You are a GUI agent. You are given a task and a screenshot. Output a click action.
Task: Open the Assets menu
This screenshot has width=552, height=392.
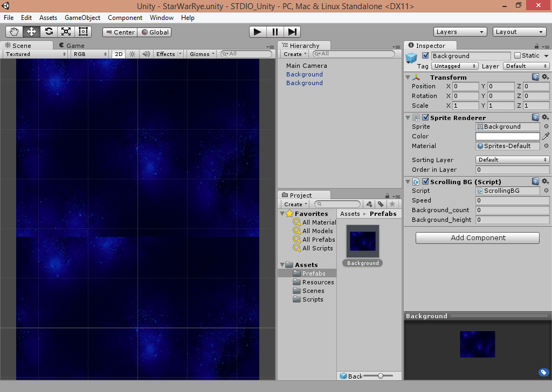pos(48,18)
